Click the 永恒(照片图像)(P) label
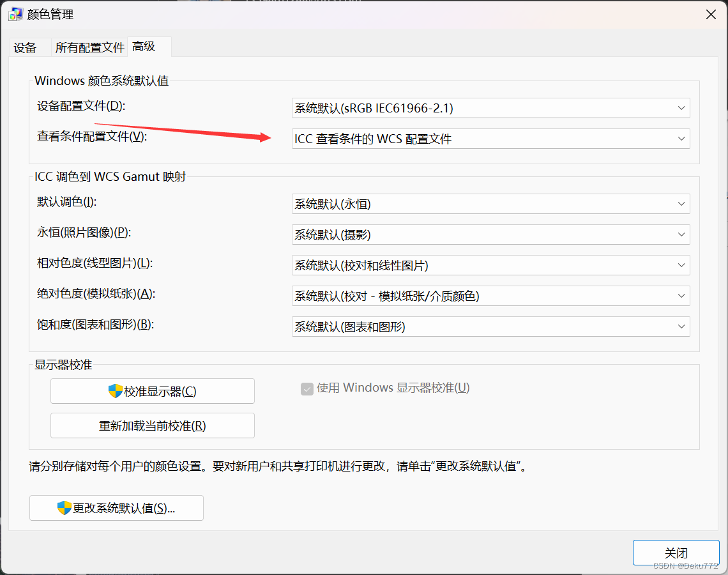Screen dimensions: 728x575 tap(84, 233)
